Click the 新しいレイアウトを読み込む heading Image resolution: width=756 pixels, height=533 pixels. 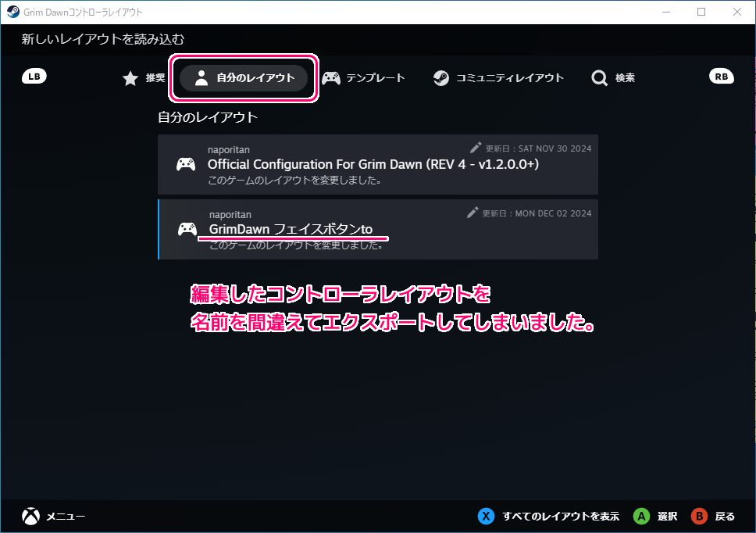pos(102,39)
